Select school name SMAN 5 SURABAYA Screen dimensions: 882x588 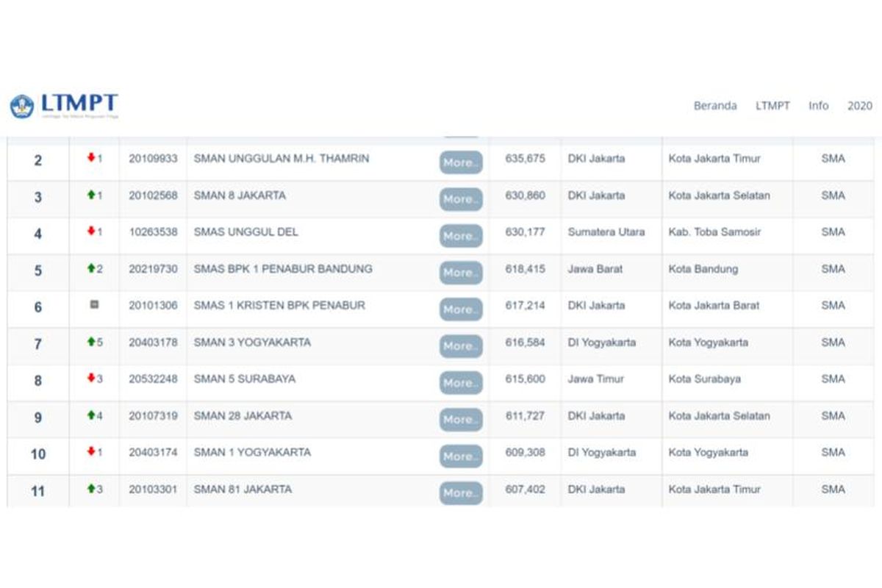[x=245, y=379]
